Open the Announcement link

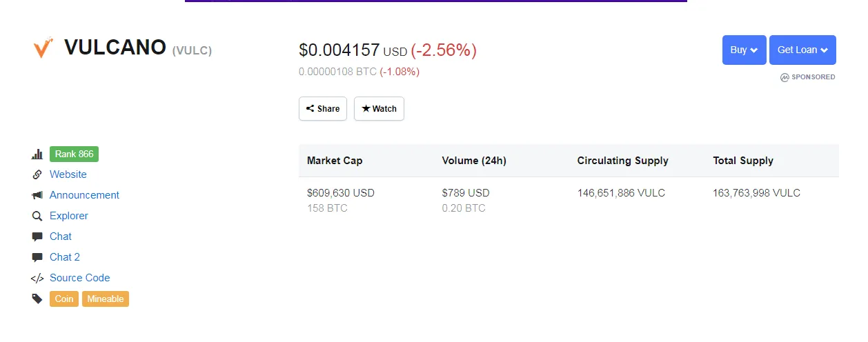[84, 195]
